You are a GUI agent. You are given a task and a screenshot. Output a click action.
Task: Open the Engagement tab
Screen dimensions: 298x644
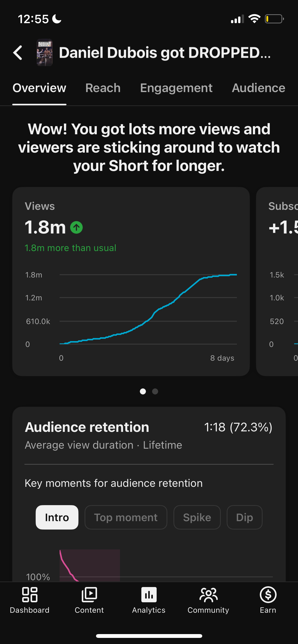tap(176, 88)
